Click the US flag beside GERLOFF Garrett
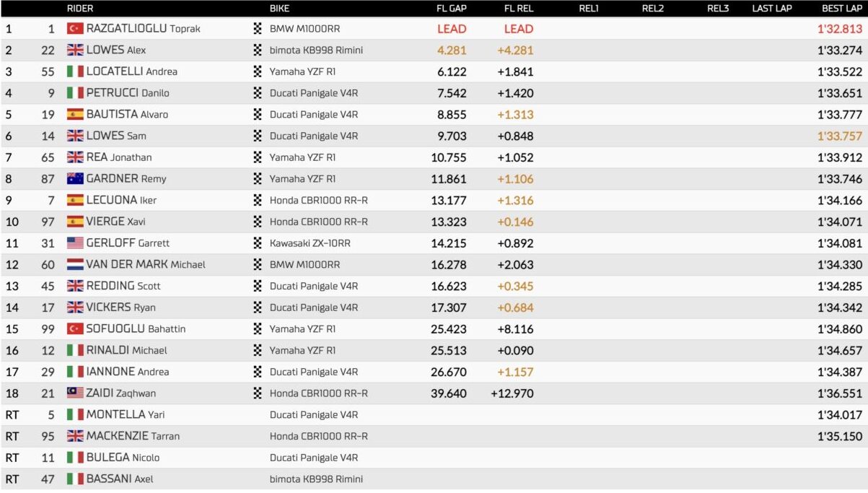This screenshot has height=493, width=868. 75,243
